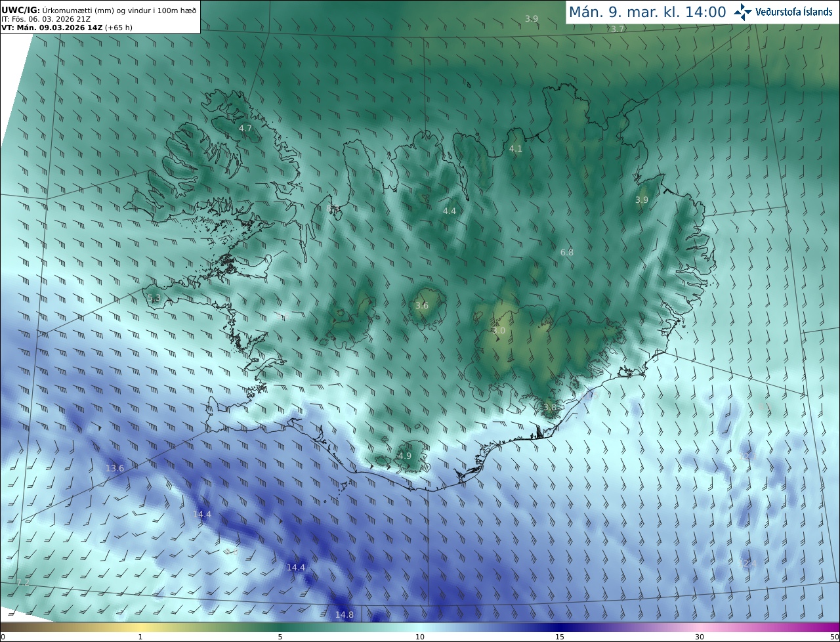The width and height of the screenshot is (840, 642).
Task: Click the IT: Fös. 06. 03. 2026 21Z line
Action: (x=46, y=19)
